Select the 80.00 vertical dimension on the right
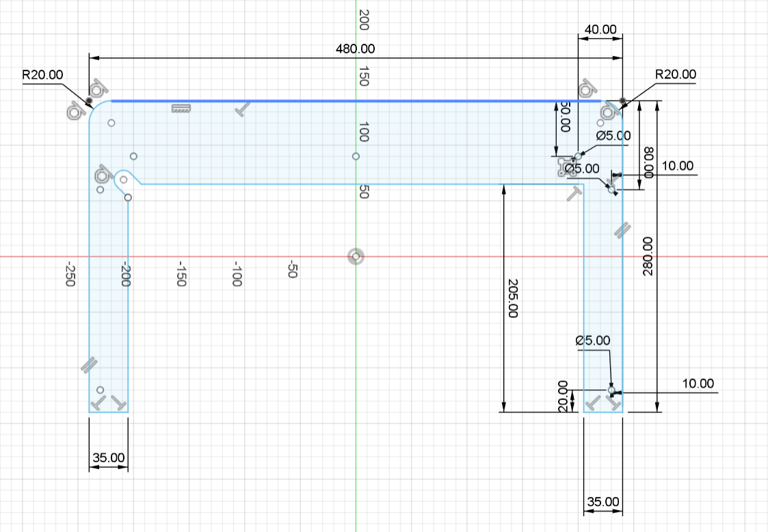Image resolution: width=768 pixels, height=532 pixels. pos(649,161)
